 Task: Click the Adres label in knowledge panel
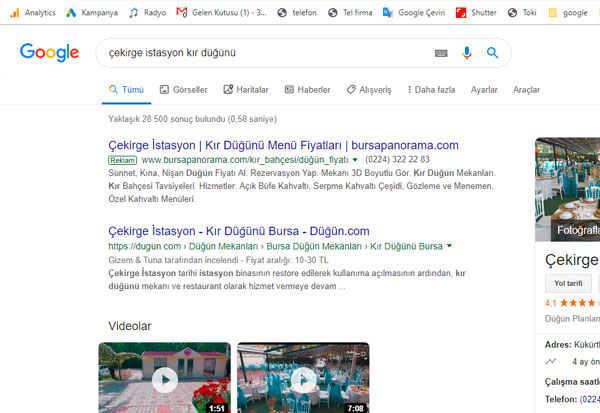pyautogui.click(x=558, y=344)
